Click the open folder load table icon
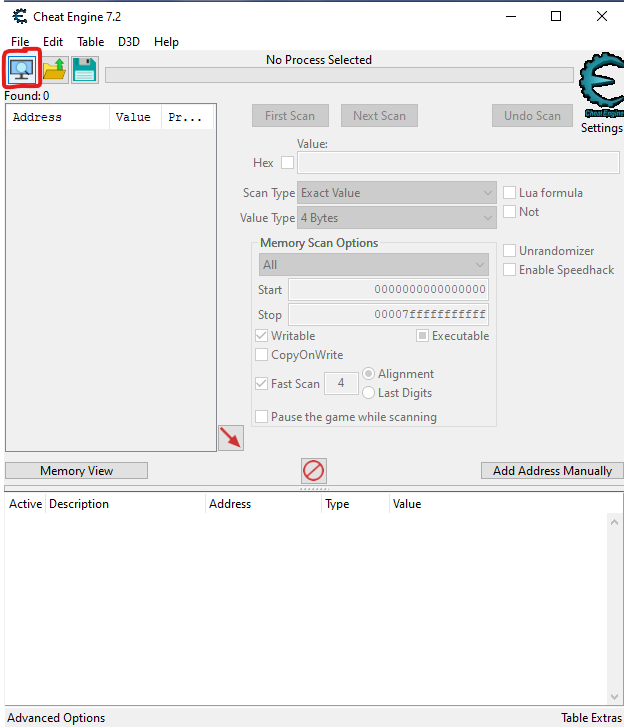The width and height of the screenshot is (624, 727). pos(54,70)
